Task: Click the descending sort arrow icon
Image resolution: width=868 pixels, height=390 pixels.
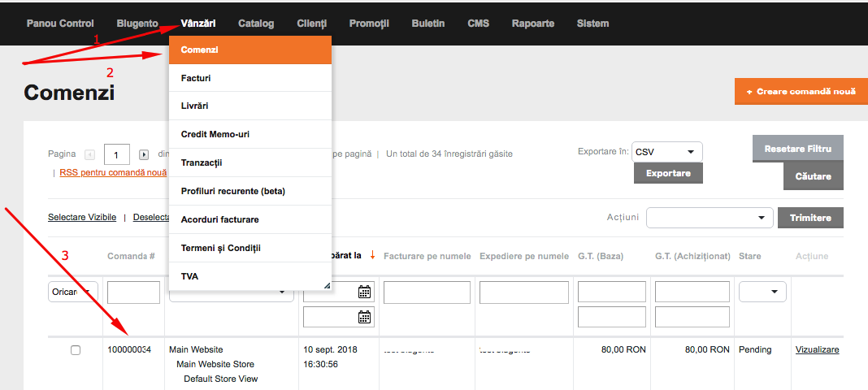Action: click(x=372, y=255)
